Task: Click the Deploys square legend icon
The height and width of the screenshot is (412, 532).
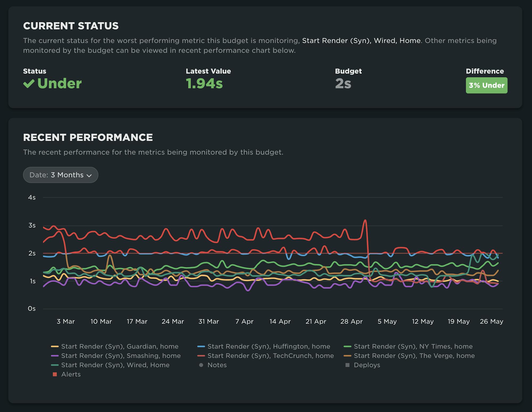Action: [x=347, y=365]
